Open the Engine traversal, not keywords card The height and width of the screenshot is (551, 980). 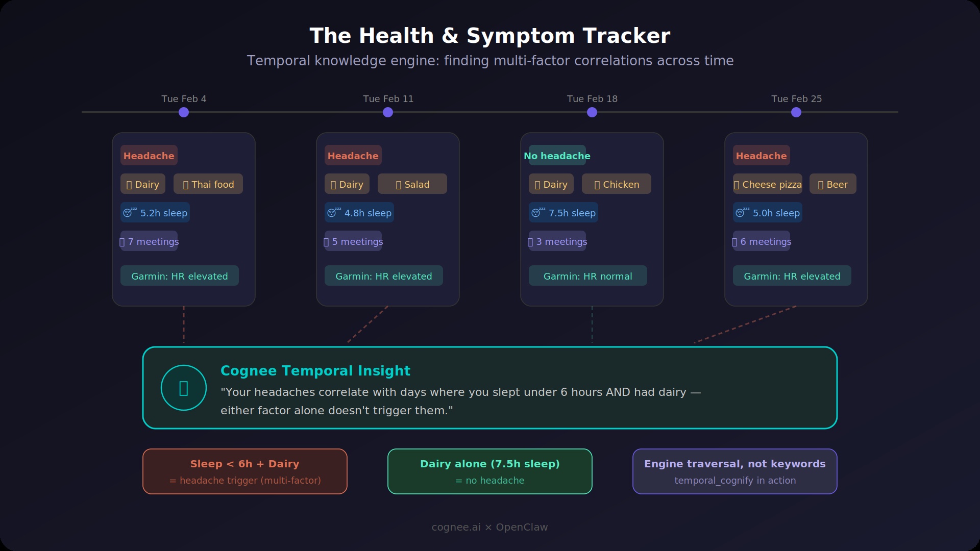735,471
